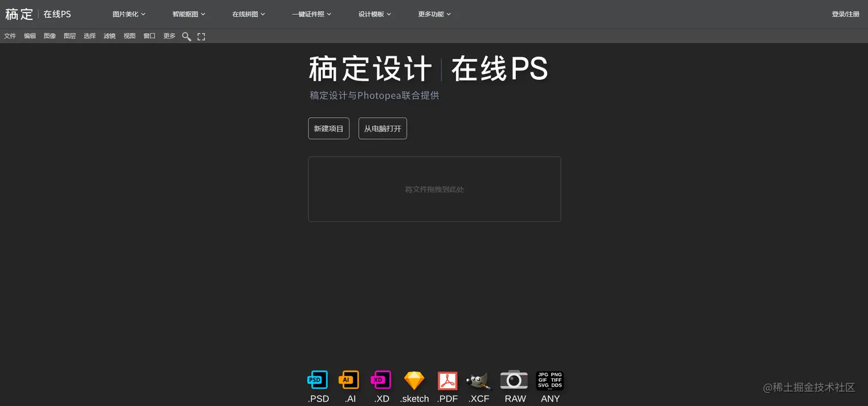Open the search magnifier icon
This screenshot has width=868, height=406.
[187, 36]
